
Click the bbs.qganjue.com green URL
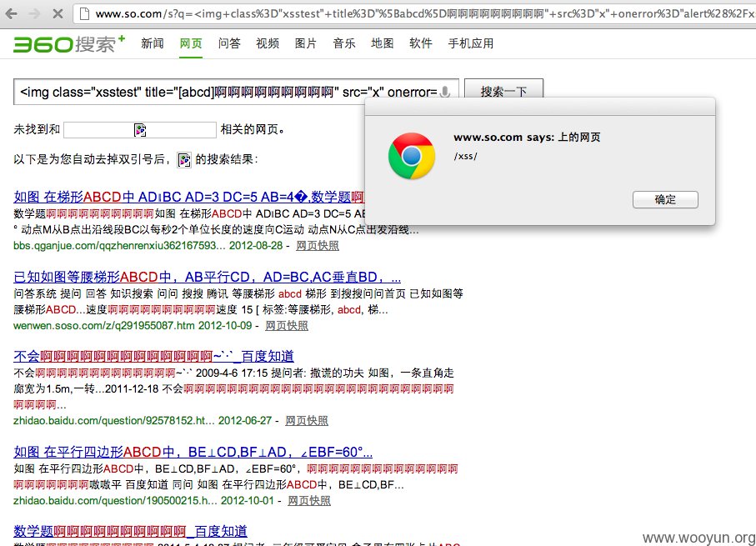pos(119,246)
